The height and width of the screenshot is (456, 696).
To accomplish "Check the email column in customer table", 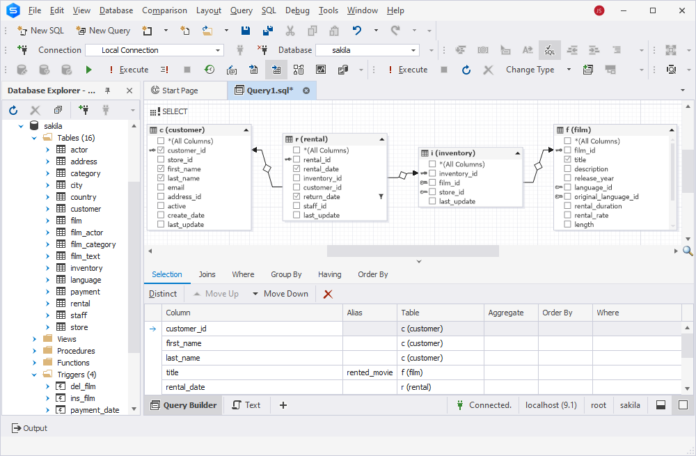I will click(160, 187).
